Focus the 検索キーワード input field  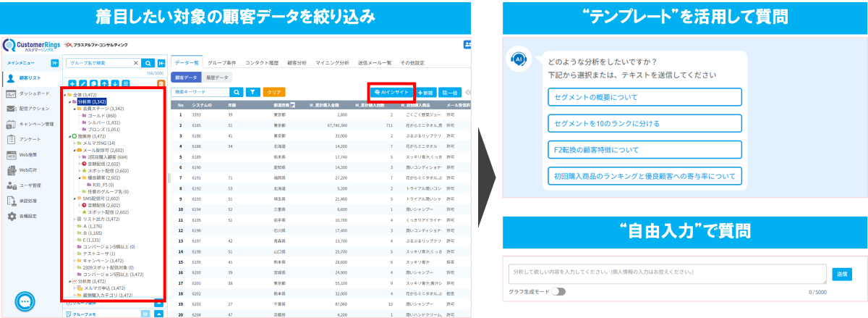[x=200, y=92]
